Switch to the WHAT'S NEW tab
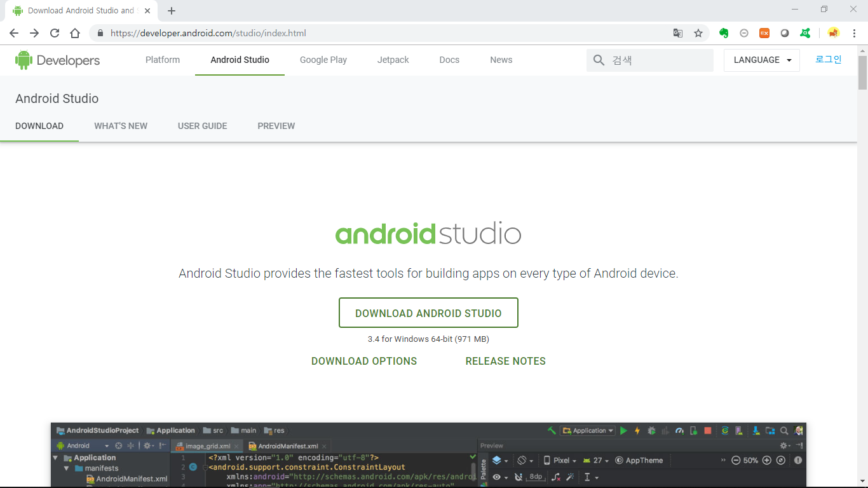This screenshot has width=868, height=488. 121,126
